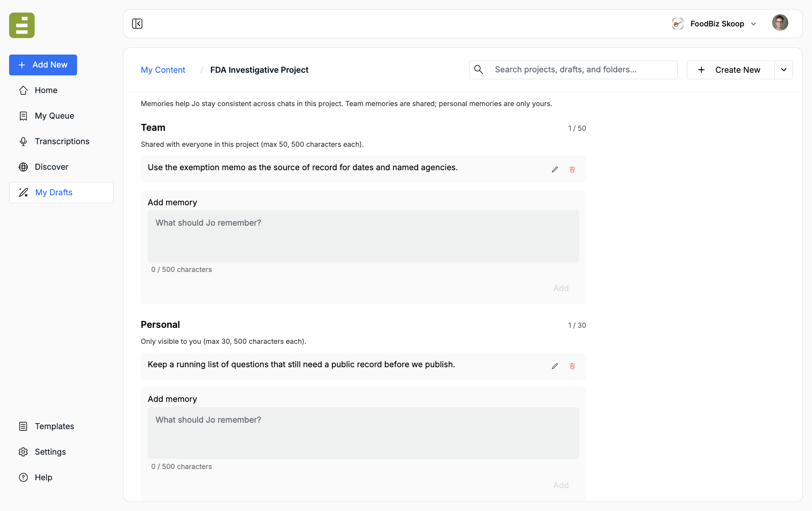Click the Team section heading
This screenshot has height=511, width=812.
[153, 128]
